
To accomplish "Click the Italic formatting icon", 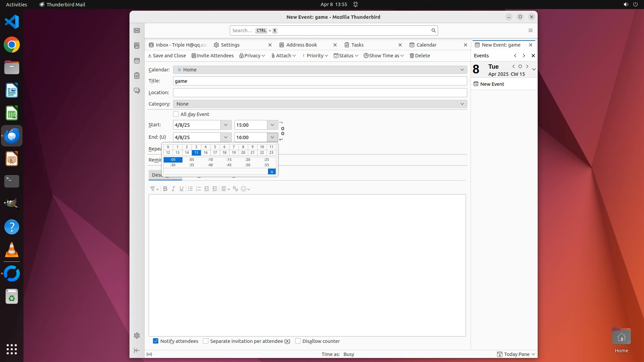I will coord(173,189).
